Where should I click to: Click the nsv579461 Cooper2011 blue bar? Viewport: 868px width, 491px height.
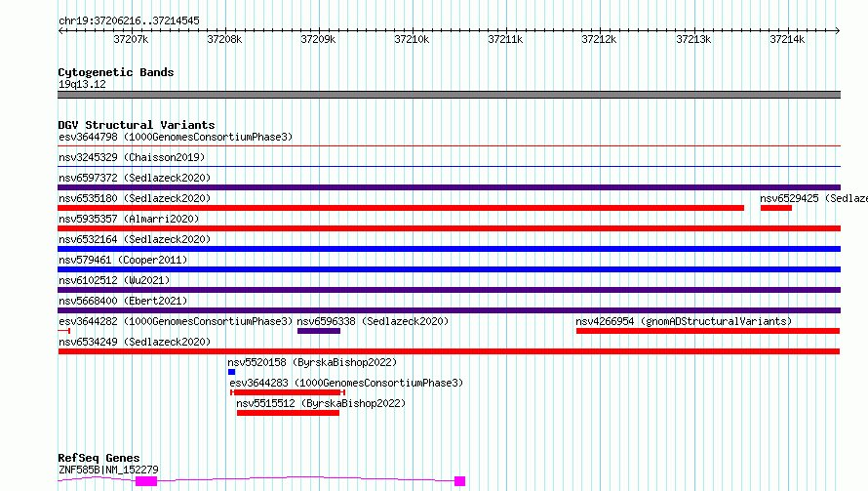(x=449, y=269)
